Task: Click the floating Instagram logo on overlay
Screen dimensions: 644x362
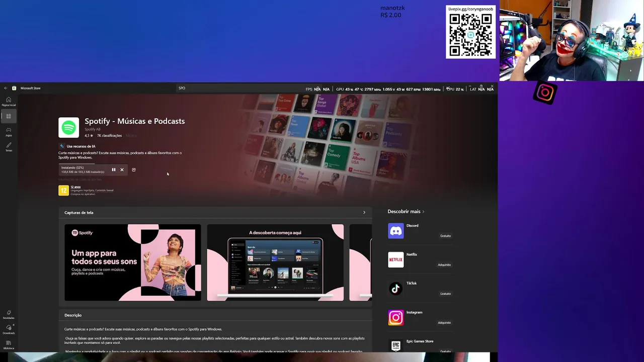Action: tap(545, 93)
